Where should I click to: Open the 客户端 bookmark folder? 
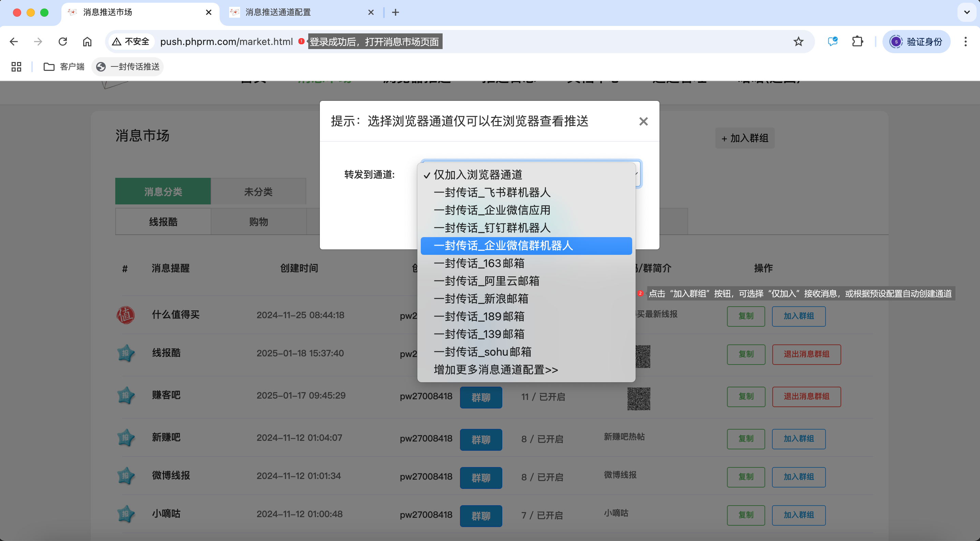pos(64,67)
